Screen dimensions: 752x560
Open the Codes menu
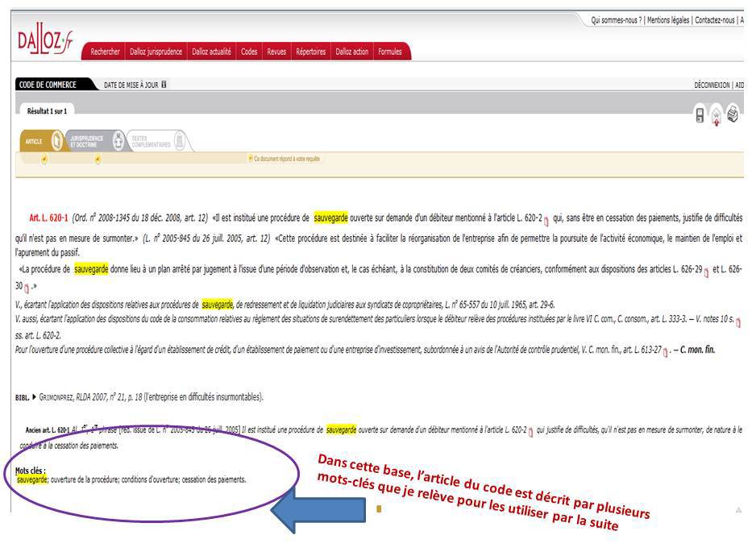tap(249, 52)
